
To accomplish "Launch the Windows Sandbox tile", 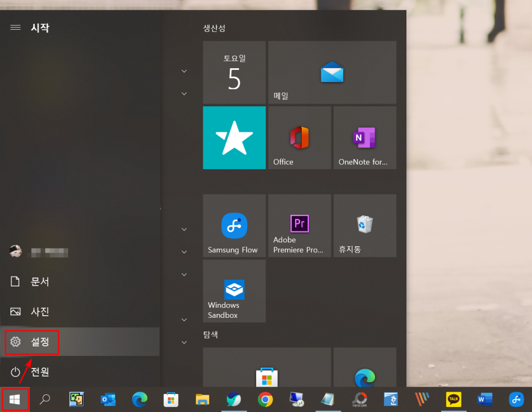I will (234, 291).
